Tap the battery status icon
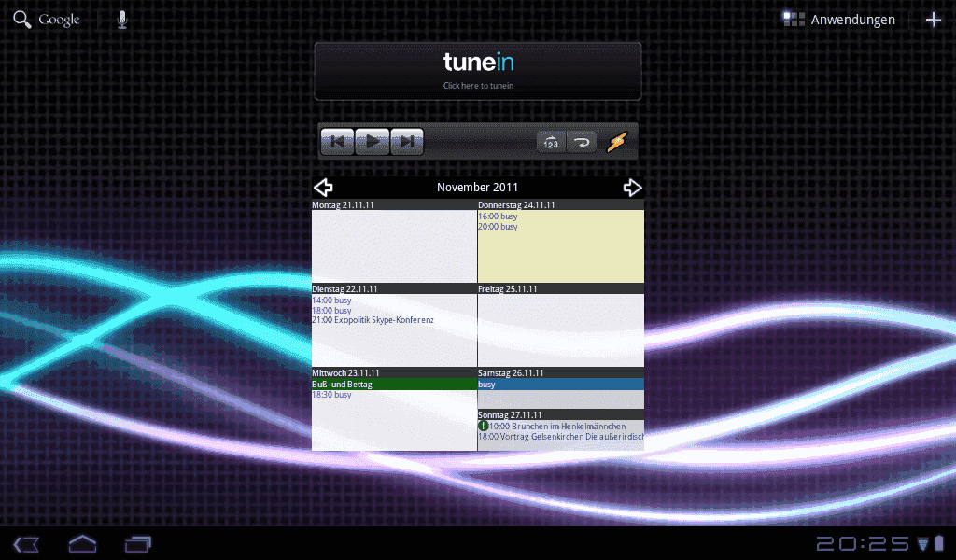The width and height of the screenshot is (956, 560). 939,543
